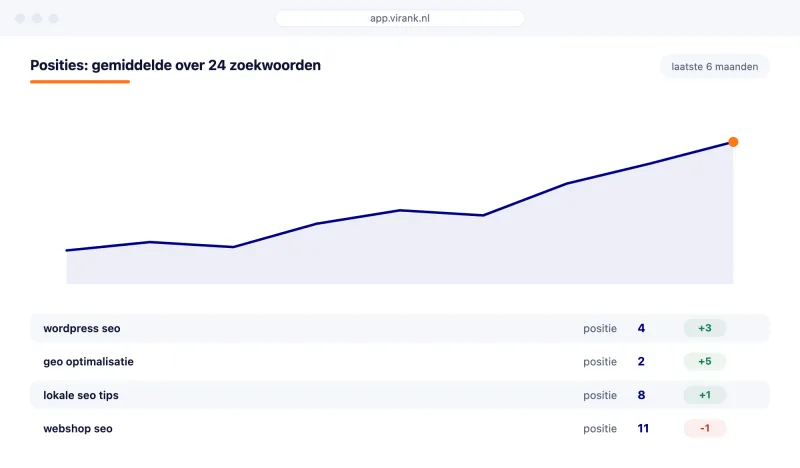The width and height of the screenshot is (800, 468).
Task: Select the 'lokale seo tips' keyword
Action: click(81, 395)
